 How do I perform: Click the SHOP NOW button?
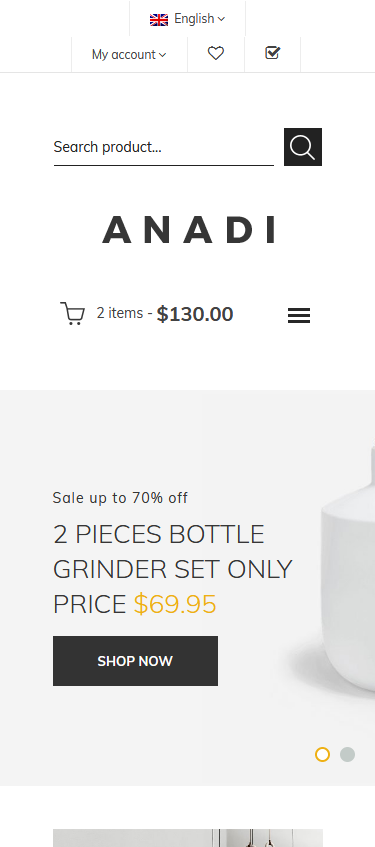[x=135, y=661]
